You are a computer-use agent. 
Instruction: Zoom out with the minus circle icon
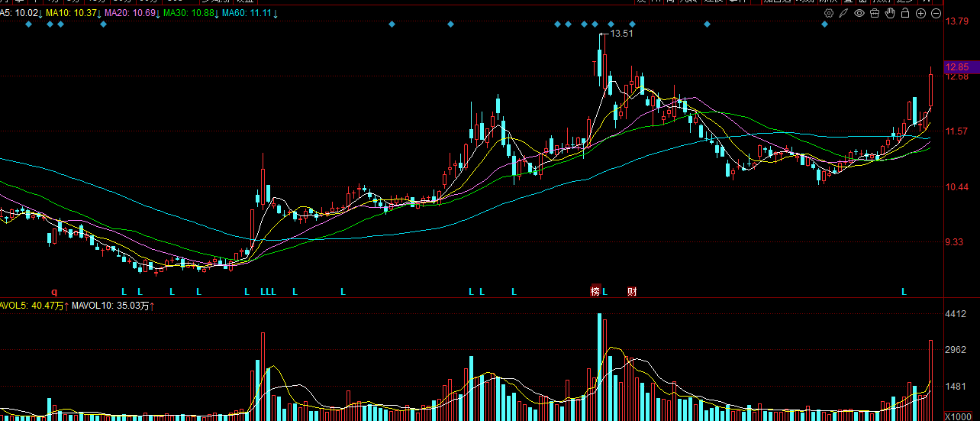[936, 13]
